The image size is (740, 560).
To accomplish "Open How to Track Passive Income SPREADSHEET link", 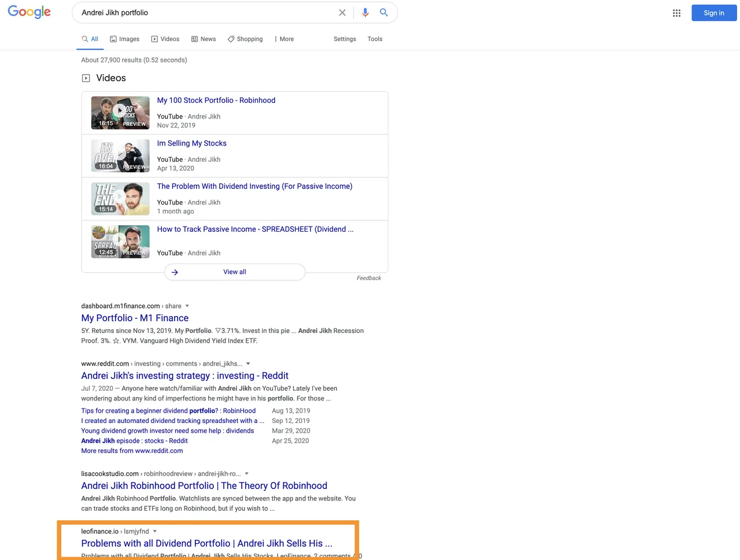I will point(256,229).
